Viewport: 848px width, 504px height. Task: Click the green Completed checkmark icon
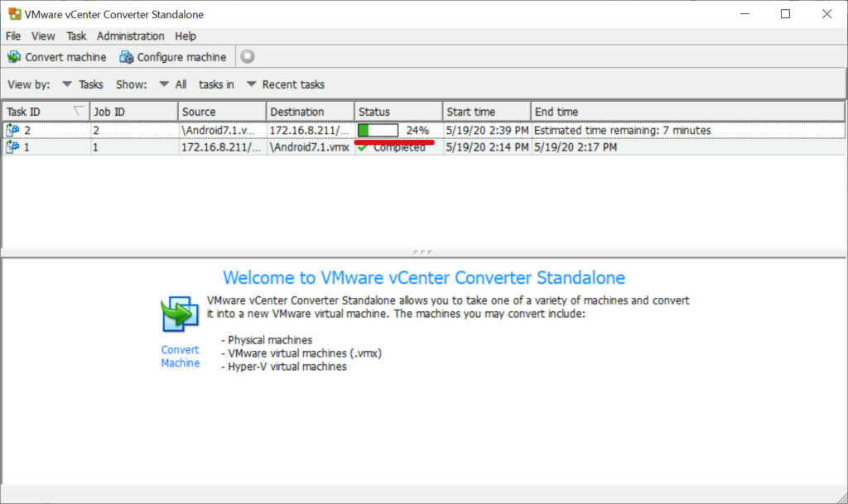tap(363, 147)
